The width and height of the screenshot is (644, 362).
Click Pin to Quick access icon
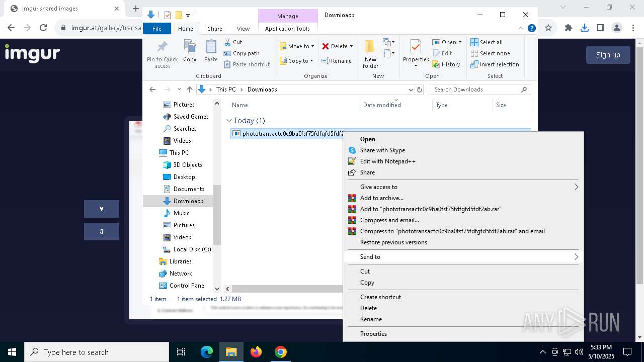pos(162,54)
